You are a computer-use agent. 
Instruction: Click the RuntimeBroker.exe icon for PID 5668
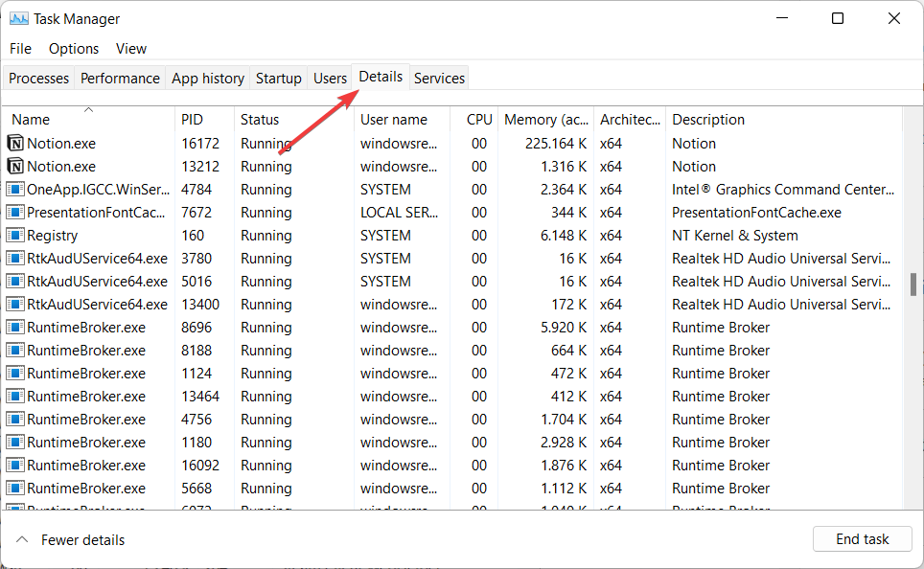(x=15, y=488)
